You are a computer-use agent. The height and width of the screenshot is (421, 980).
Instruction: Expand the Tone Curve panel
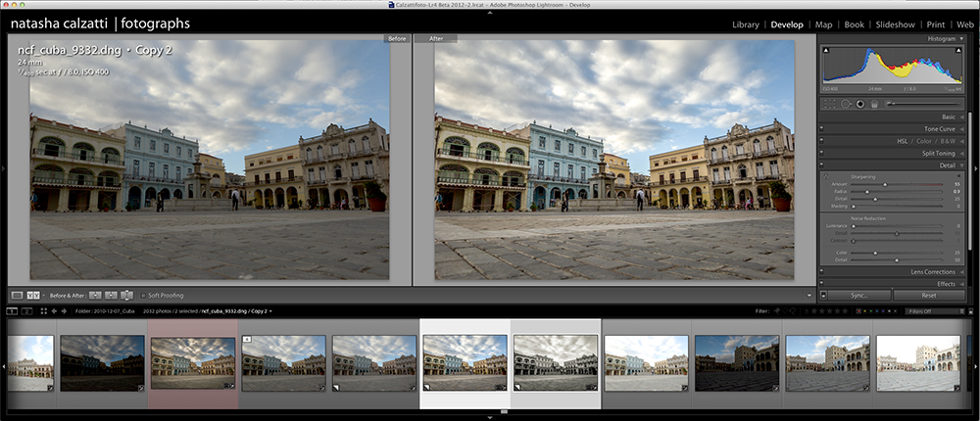(961, 128)
